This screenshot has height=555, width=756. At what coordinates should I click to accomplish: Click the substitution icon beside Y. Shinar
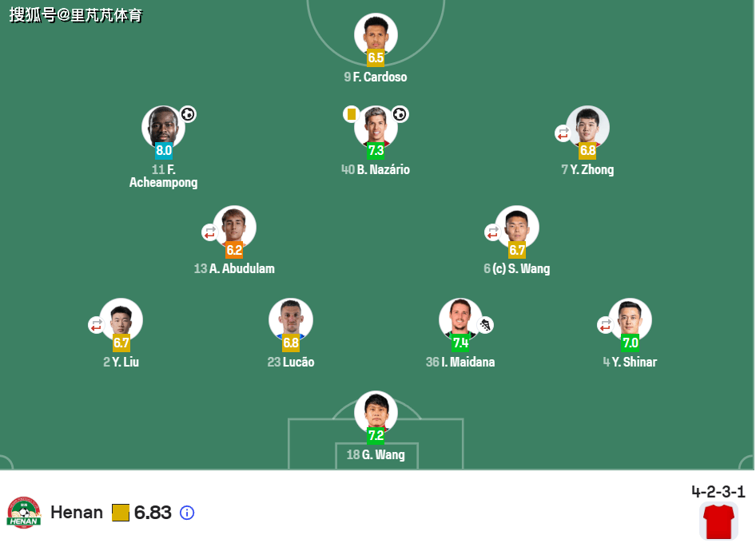[x=605, y=325]
